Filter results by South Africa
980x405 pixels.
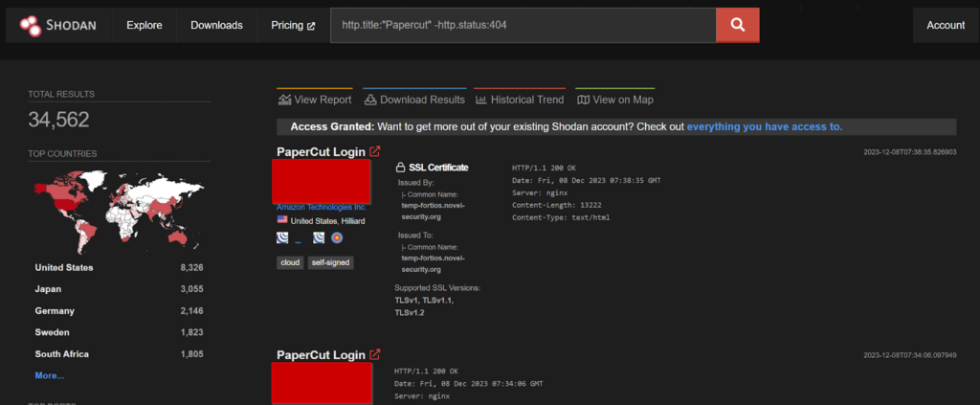click(62, 353)
